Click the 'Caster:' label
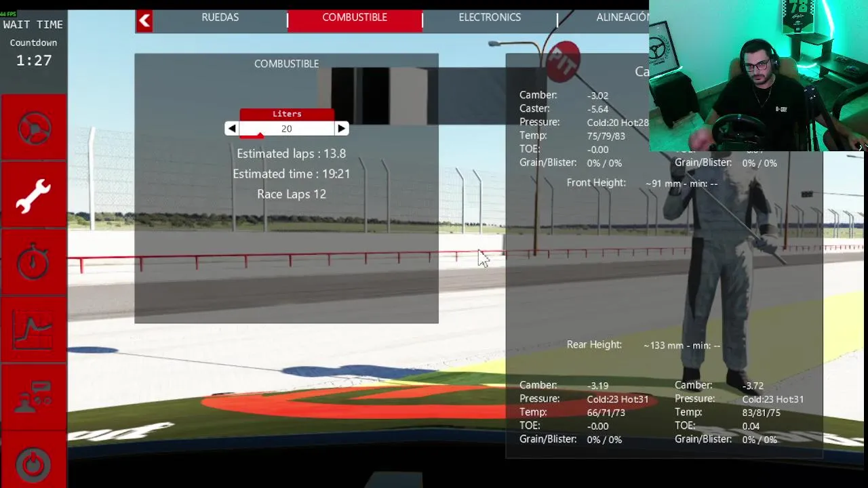 pyautogui.click(x=534, y=108)
